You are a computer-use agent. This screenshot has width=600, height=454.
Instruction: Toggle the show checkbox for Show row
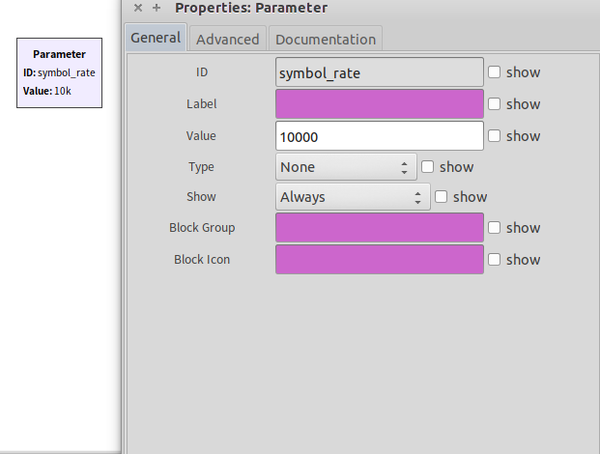point(442,197)
